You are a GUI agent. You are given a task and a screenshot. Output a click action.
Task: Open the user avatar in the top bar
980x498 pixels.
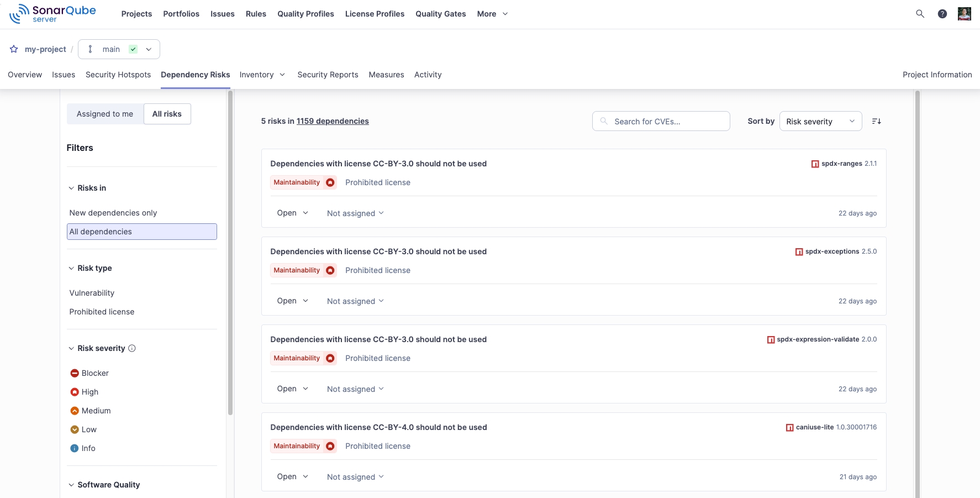pyautogui.click(x=965, y=14)
